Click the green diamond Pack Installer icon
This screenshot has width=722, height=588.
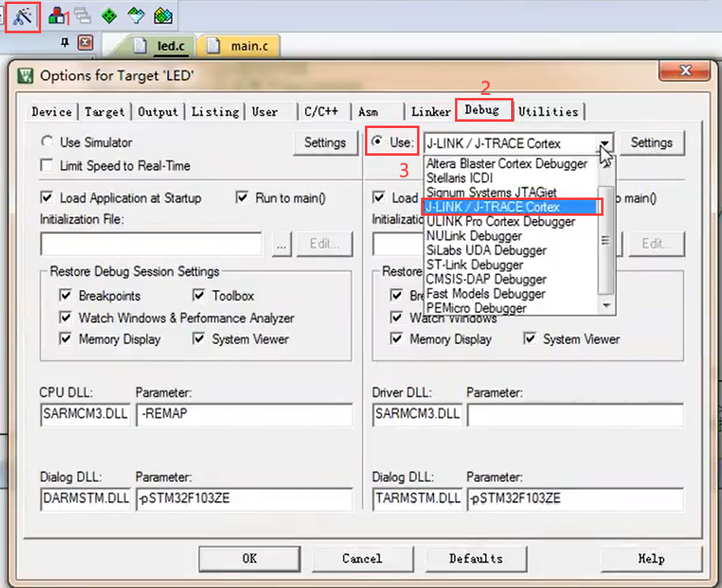click(x=109, y=16)
